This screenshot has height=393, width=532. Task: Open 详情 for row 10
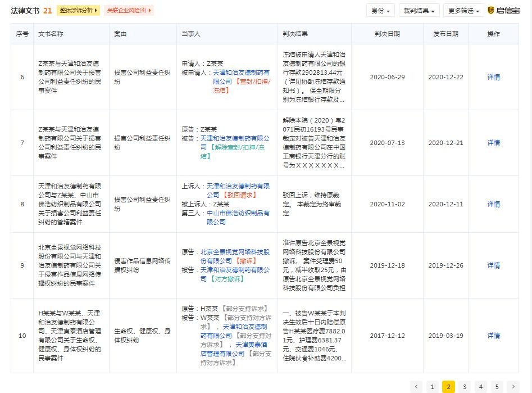[x=493, y=336]
